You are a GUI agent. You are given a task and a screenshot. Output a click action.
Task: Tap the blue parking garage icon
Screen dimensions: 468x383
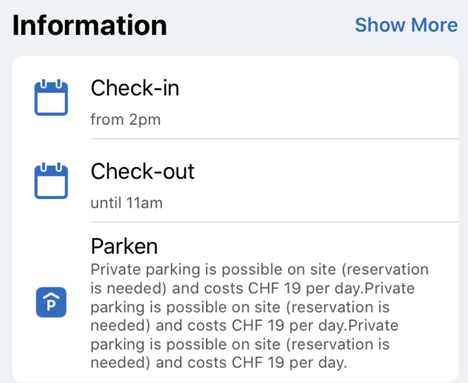click(x=51, y=302)
